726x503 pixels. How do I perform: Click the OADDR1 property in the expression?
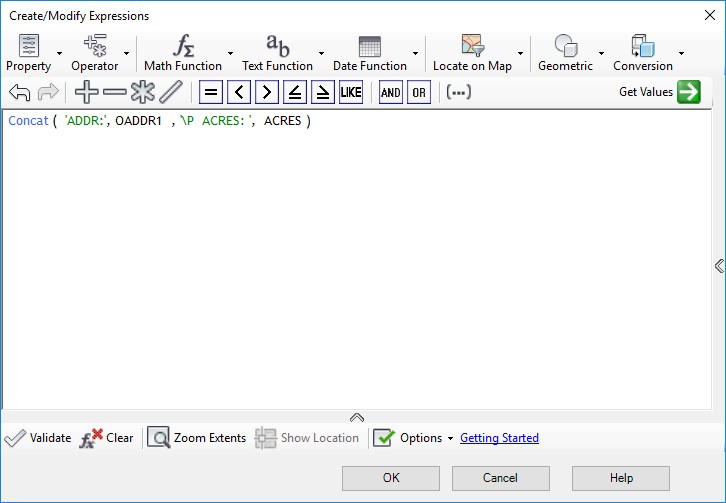pyautogui.click(x=138, y=120)
